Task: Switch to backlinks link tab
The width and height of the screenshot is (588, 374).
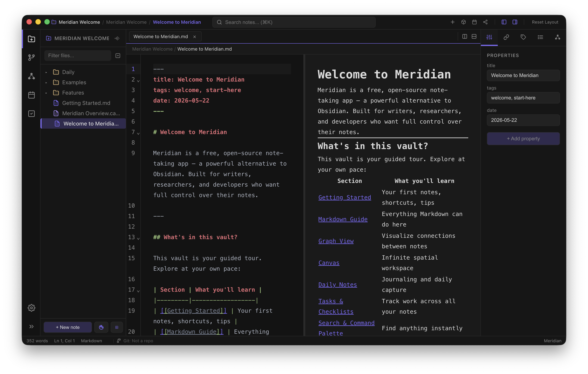Action: click(506, 37)
